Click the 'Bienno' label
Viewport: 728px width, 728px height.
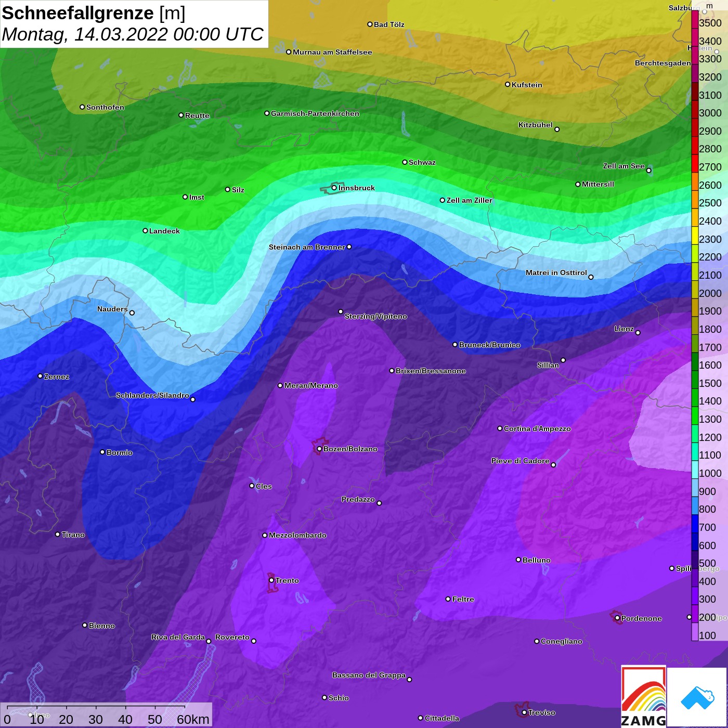[102, 626]
